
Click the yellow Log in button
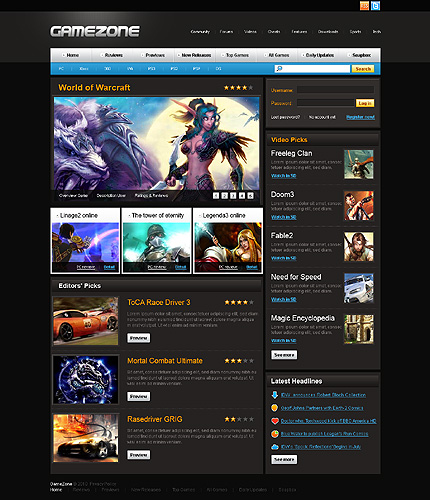click(365, 103)
